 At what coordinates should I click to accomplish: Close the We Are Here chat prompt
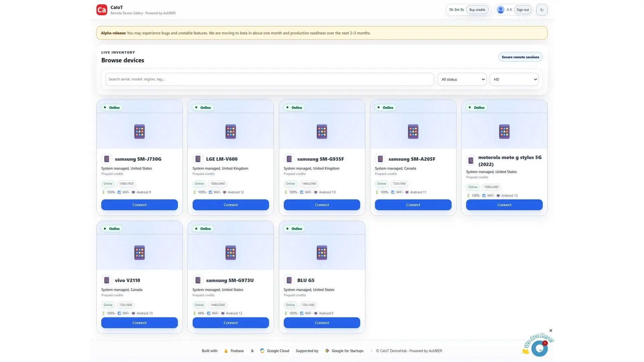click(551, 330)
